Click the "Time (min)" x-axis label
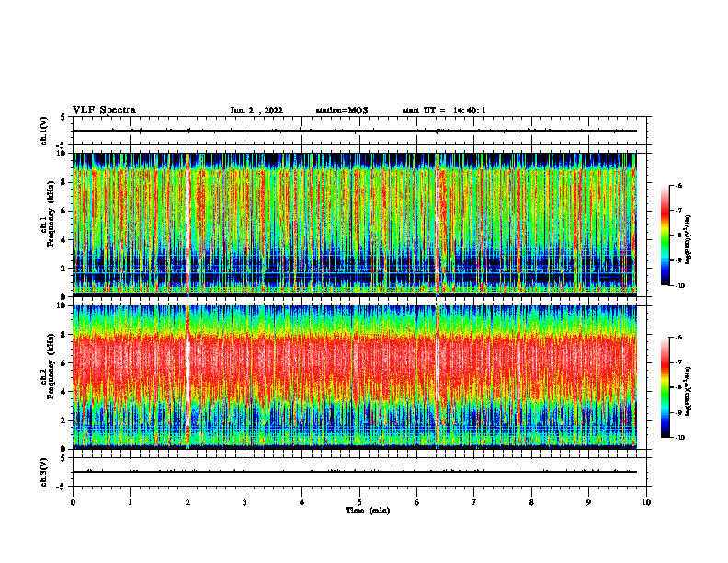 point(368,511)
